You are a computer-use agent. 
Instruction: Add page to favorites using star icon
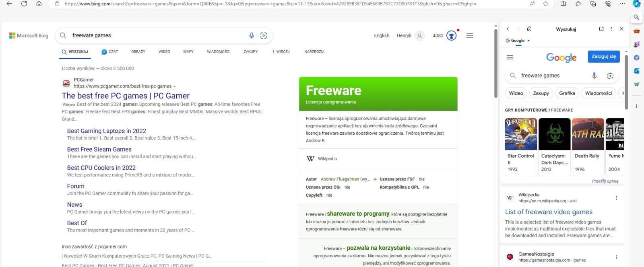(546, 4)
